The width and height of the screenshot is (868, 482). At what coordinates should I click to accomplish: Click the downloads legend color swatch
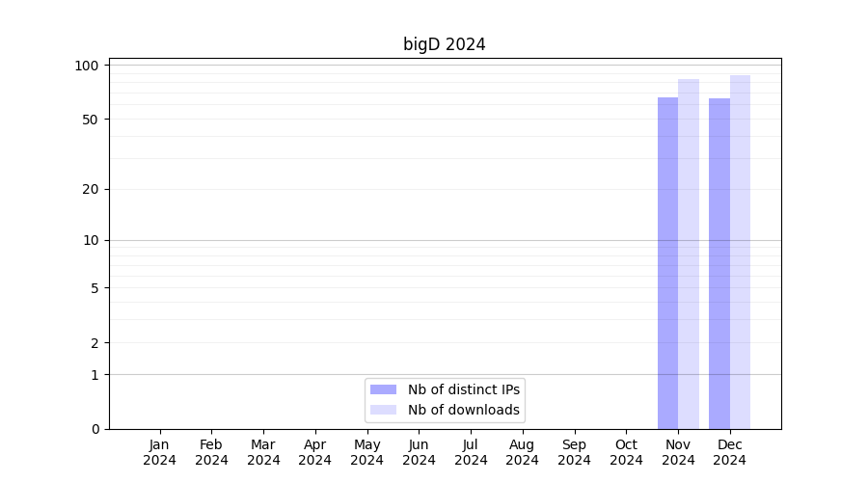pyautogui.click(x=383, y=410)
